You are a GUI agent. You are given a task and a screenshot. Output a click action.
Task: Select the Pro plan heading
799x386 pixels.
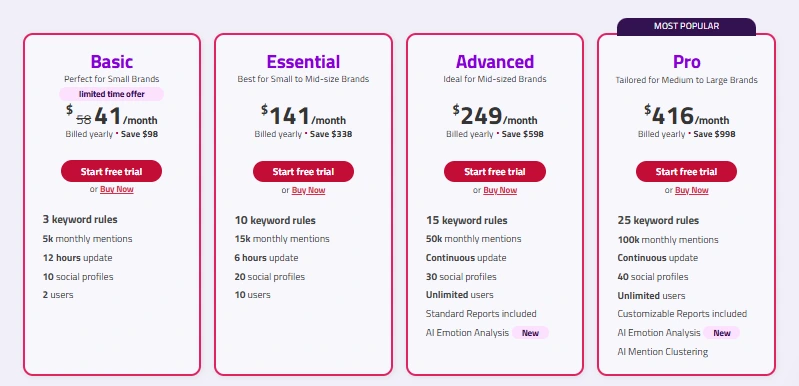point(686,62)
